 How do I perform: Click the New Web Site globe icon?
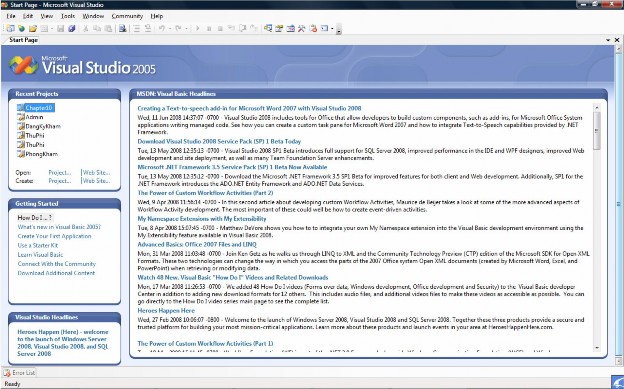[x=21, y=28]
